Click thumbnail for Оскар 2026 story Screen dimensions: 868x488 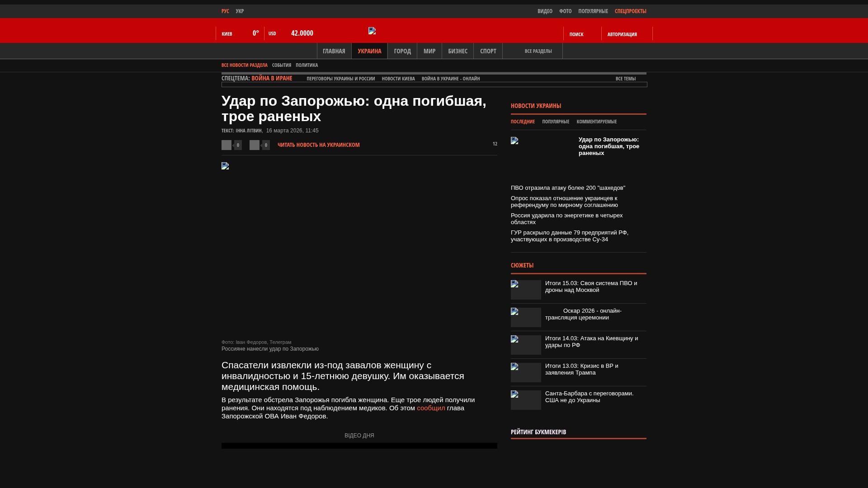coord(526,317)
